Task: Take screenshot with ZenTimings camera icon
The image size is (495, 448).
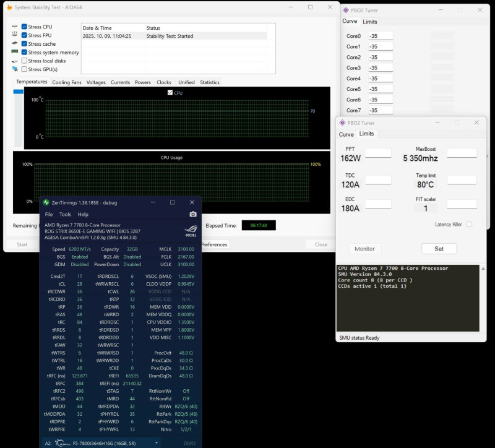Action: 193,214
